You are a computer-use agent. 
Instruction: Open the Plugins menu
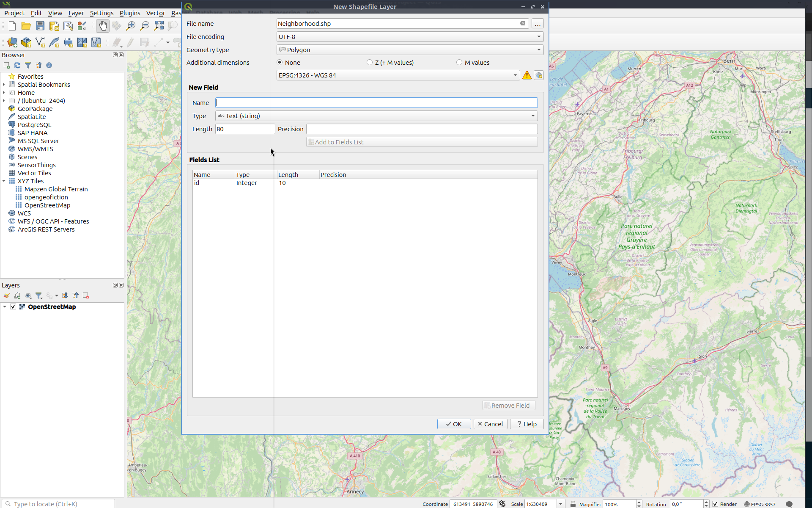click(x=129, y=13)
